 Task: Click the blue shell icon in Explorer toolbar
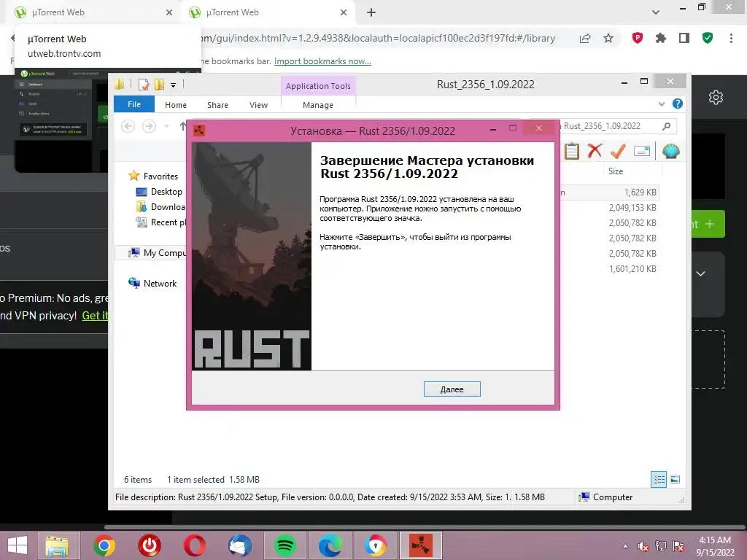tap(670, 152)
